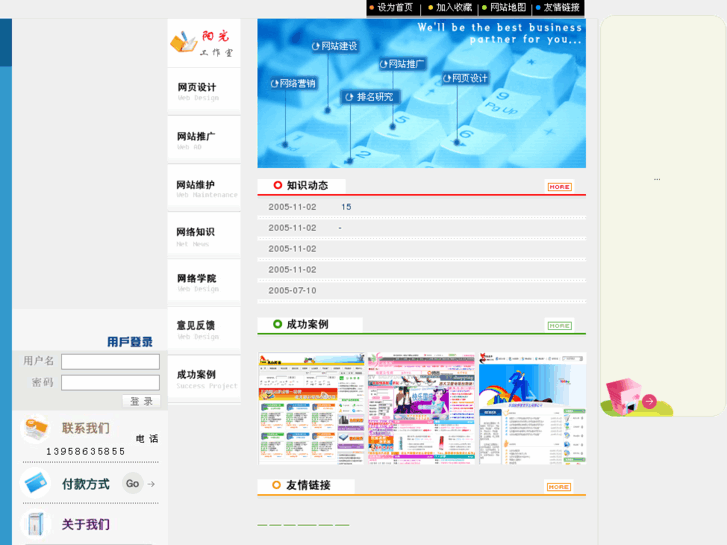Select 成功案例 Success Project menu item

[x=204, y=378]
